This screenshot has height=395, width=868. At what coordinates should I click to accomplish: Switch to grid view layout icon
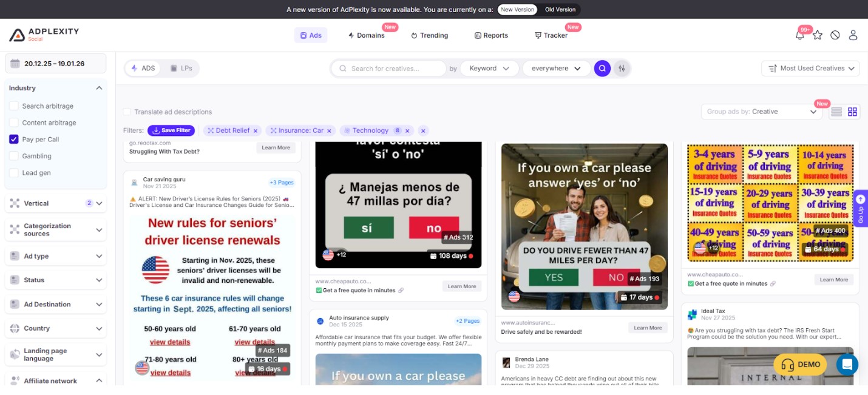coord(852,112)
